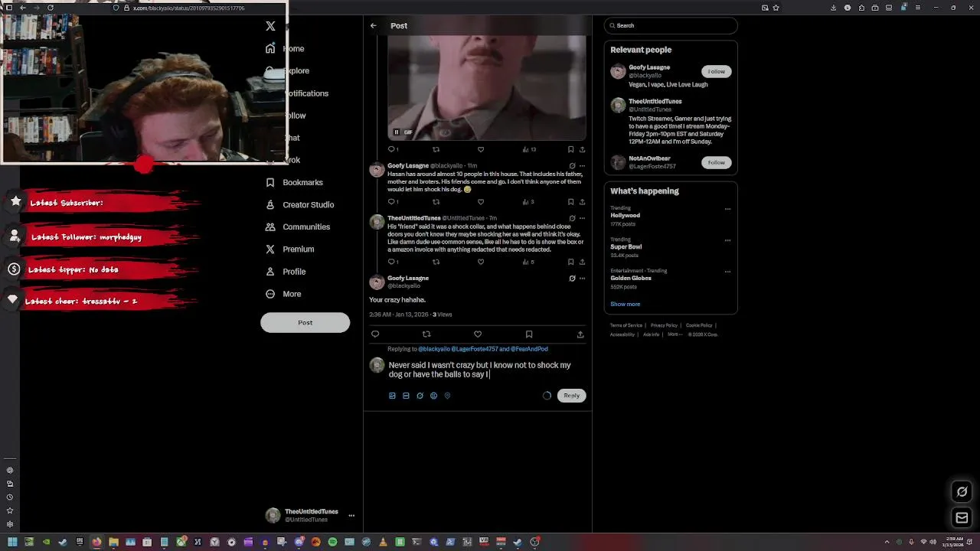This screenshot has height=551, width=980.
Task: Repost the main 'Your crazy hahaha' post
Action: coord(426,334)
